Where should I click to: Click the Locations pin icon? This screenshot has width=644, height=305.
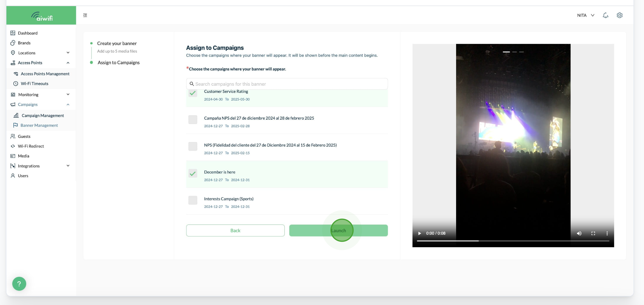13,53
